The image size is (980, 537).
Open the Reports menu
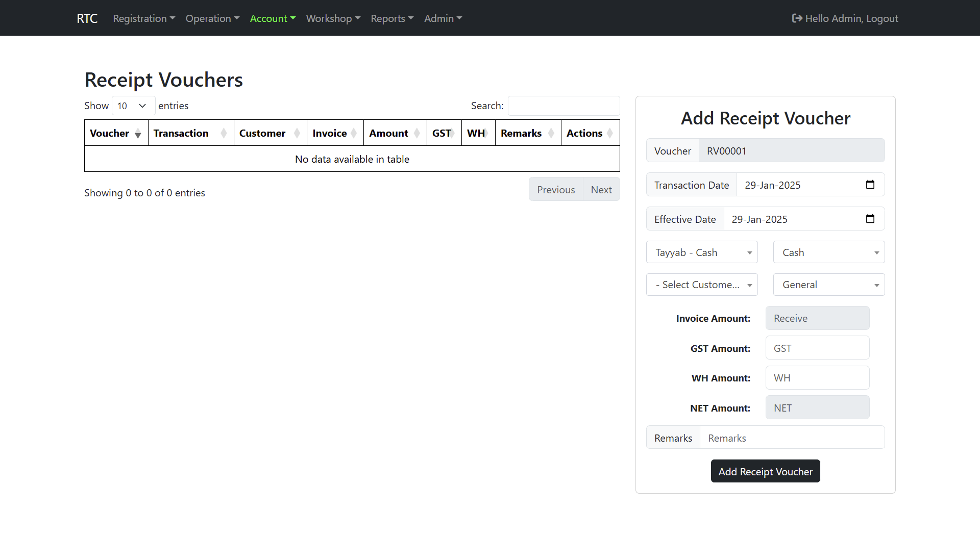tap(391, 18)
